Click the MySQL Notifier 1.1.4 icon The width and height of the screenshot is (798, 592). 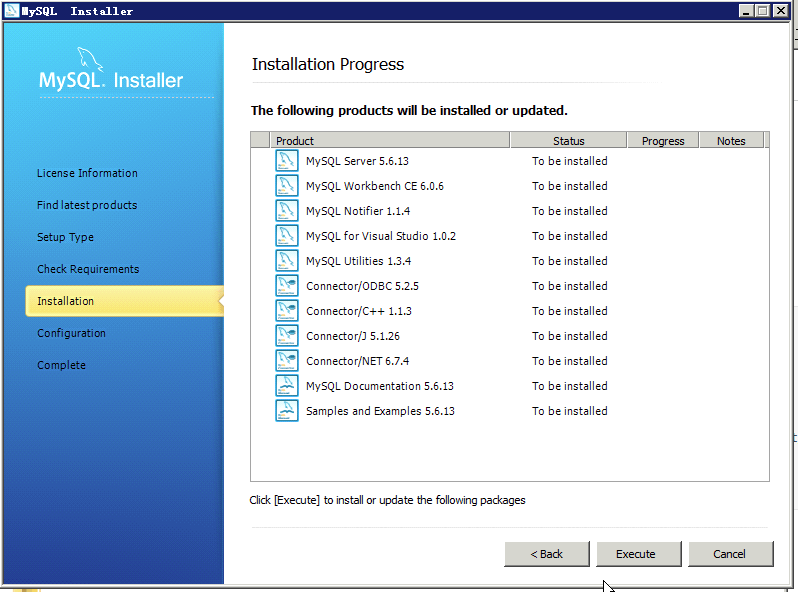[287, 210]
